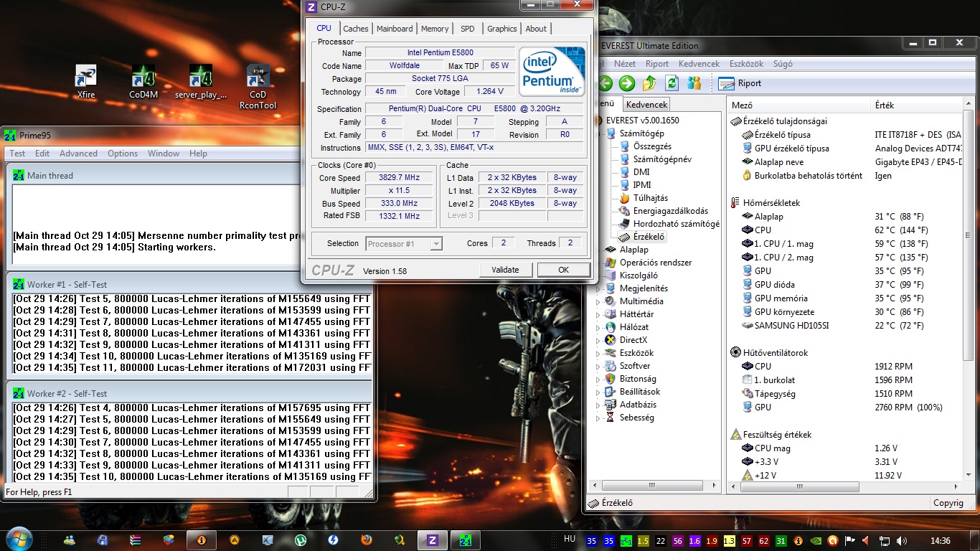Viewport: 980px width, 551px height.
Task: Select the Tápegység fan speed row
Action: [844, 394]
